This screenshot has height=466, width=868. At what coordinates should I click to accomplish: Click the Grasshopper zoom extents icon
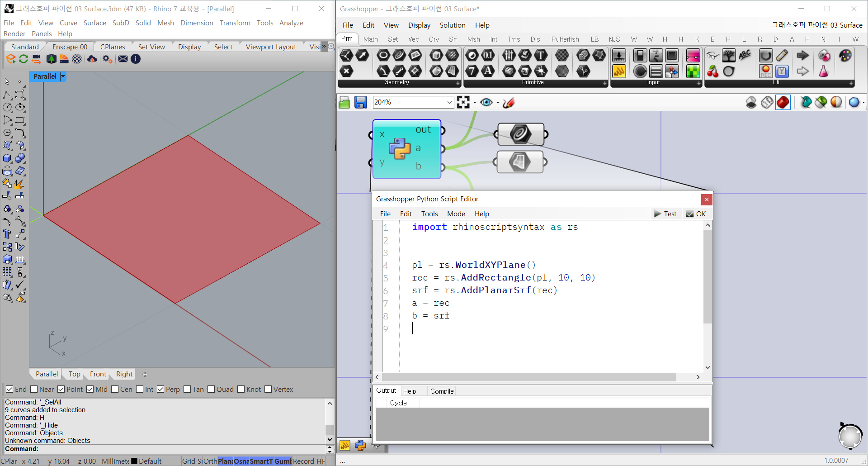click(463, 102)
